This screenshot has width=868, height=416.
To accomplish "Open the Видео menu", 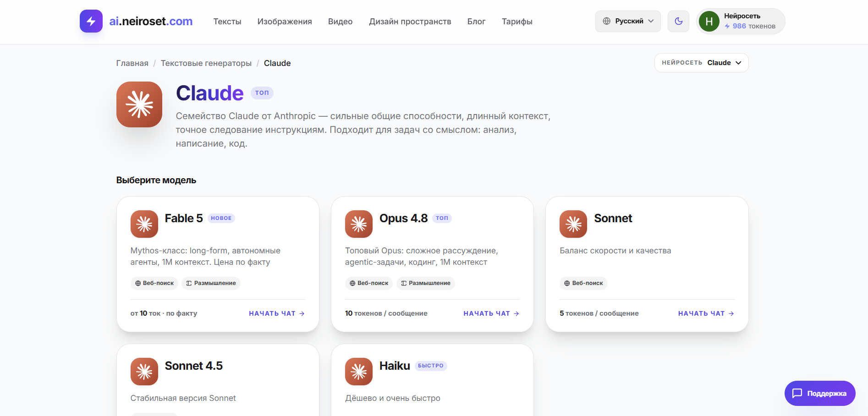I will point(341,22).
